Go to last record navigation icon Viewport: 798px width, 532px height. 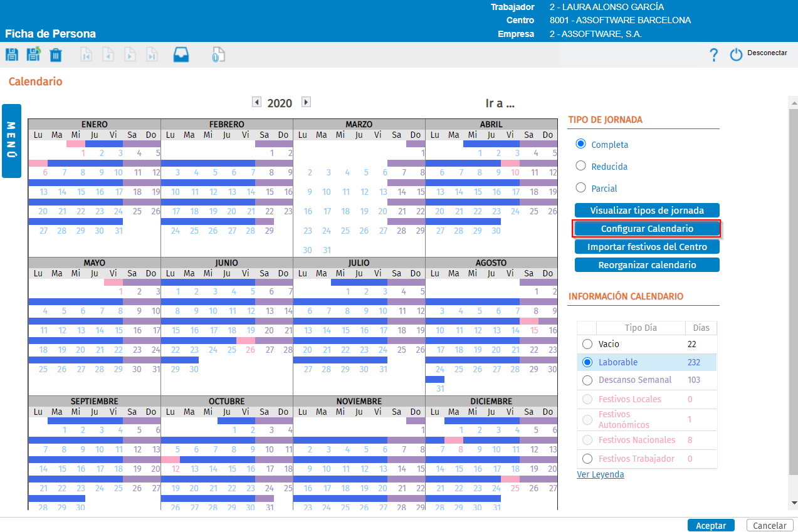click(152, 55)
